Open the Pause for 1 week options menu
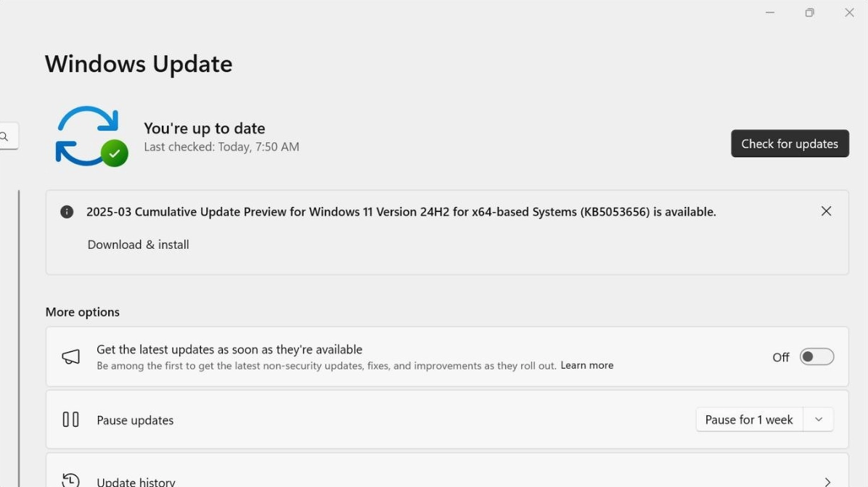Screen dimensions: 868x487 [819, 420]
